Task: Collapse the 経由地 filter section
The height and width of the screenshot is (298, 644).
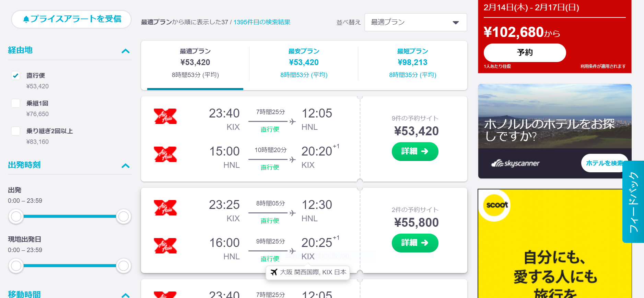Action: (x=126, y=51)
